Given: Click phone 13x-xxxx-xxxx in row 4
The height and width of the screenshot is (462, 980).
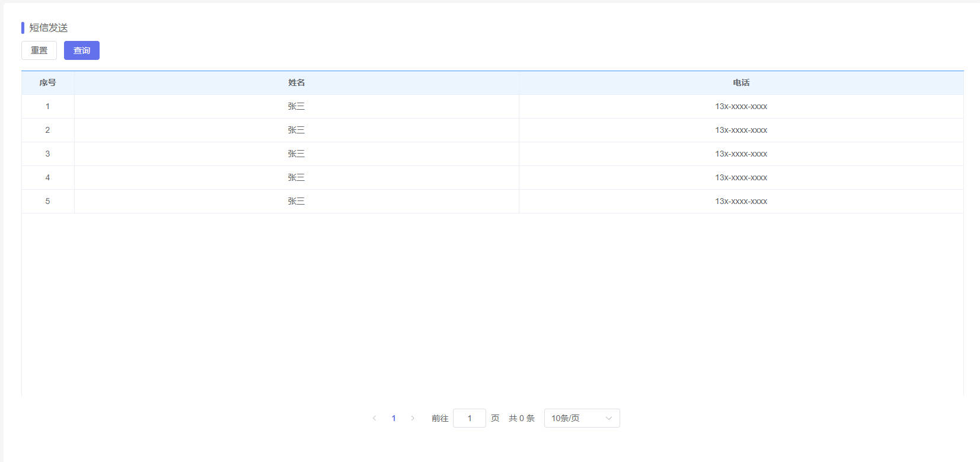Looking at the screenshot, I should [x=741, y=177].
